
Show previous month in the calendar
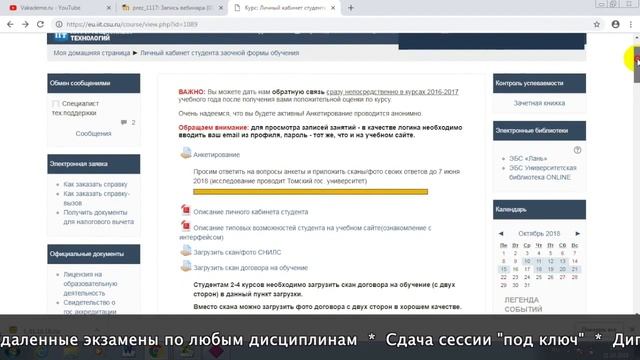501,233
